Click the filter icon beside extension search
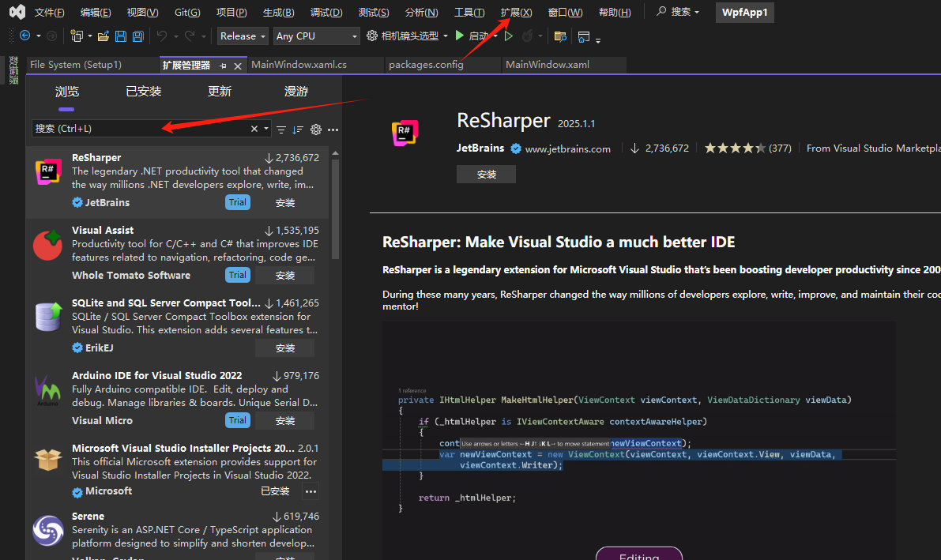This screenshot has height=560, width=941. coord(280,129)
